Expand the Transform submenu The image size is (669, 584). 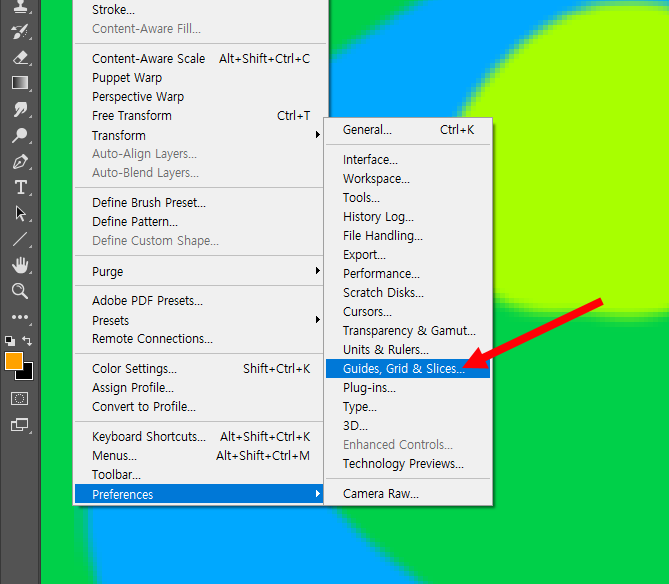[198, 135]
